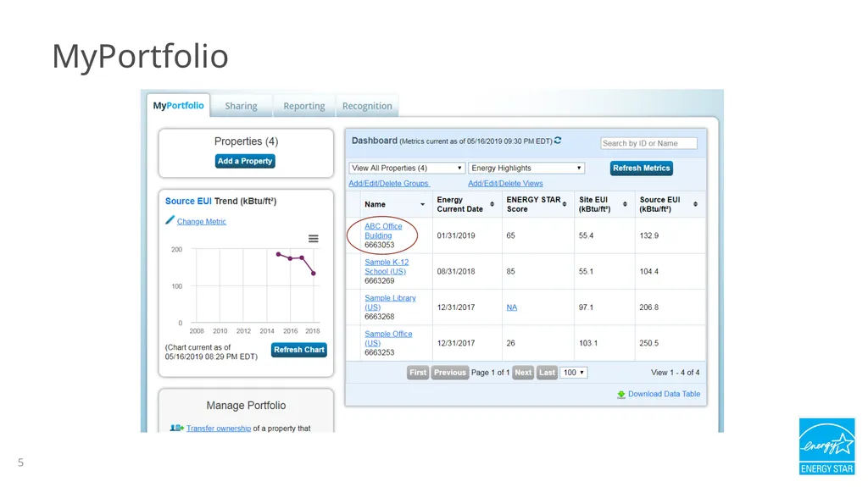Image resolution: width=868 pixels, height=487 pixels.
Task: Click the Source EUI value 104.4
Action: pos(648,272)
